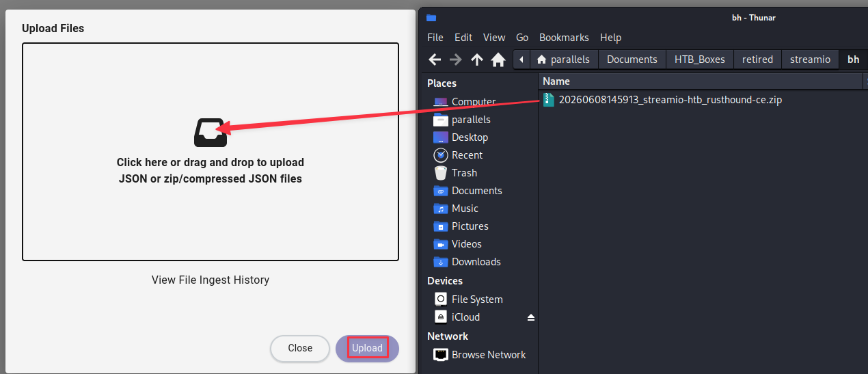
Task: Click the parallels folder icon in sidebar
Action: (441, 120)
